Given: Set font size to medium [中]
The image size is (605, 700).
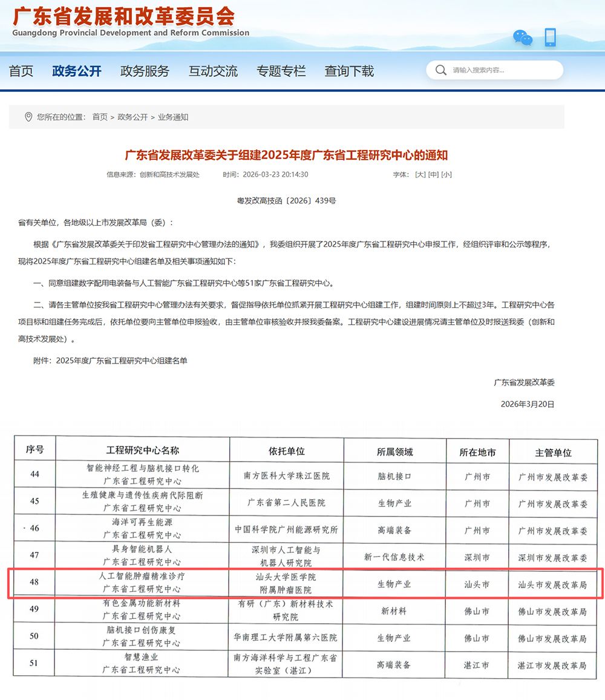Looking at the screenshot, I should (x=433, y=174).
